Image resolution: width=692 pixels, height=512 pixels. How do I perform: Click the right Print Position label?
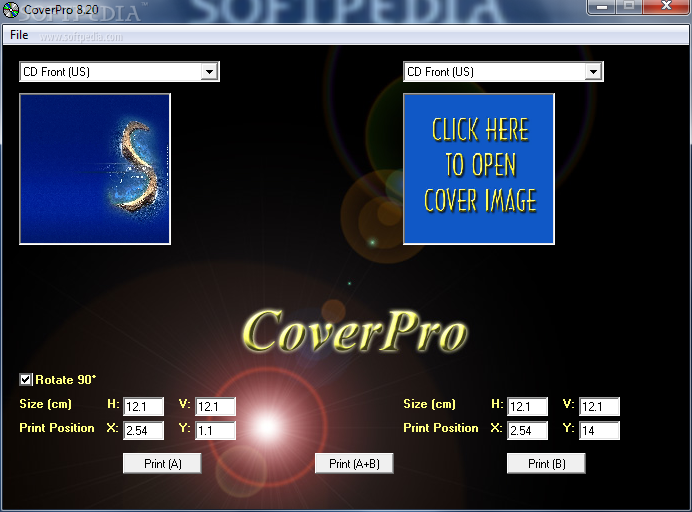(x=441, y=428)
